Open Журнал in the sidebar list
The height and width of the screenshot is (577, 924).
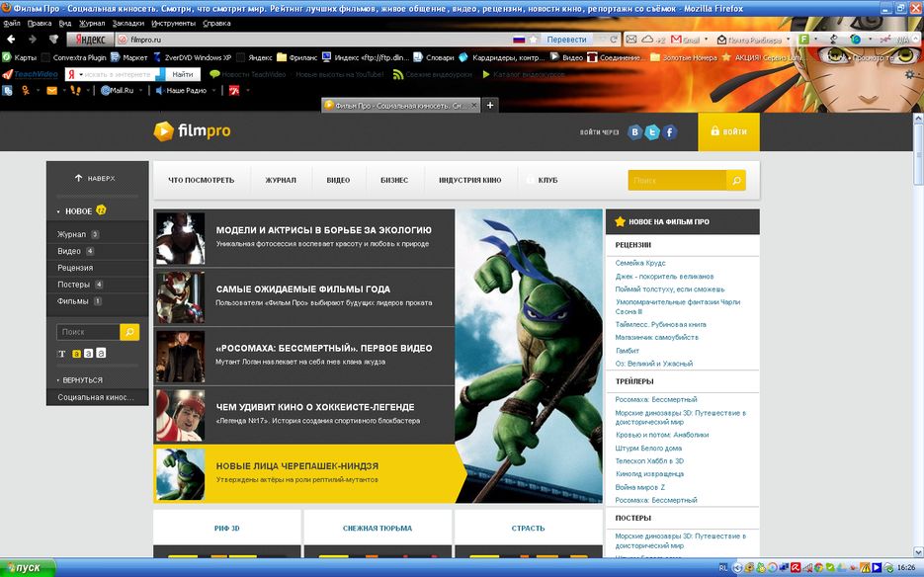pyautogui.click(x=71, y=234)
